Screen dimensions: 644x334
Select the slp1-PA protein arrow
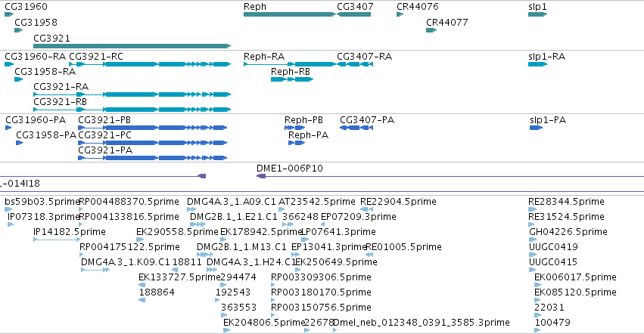point(536,128)
